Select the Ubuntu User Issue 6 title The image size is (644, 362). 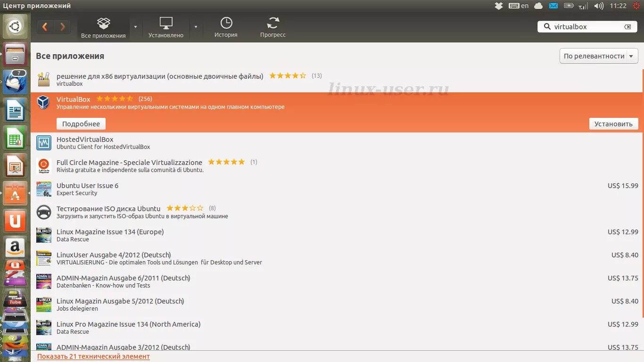tap(87, 186)
